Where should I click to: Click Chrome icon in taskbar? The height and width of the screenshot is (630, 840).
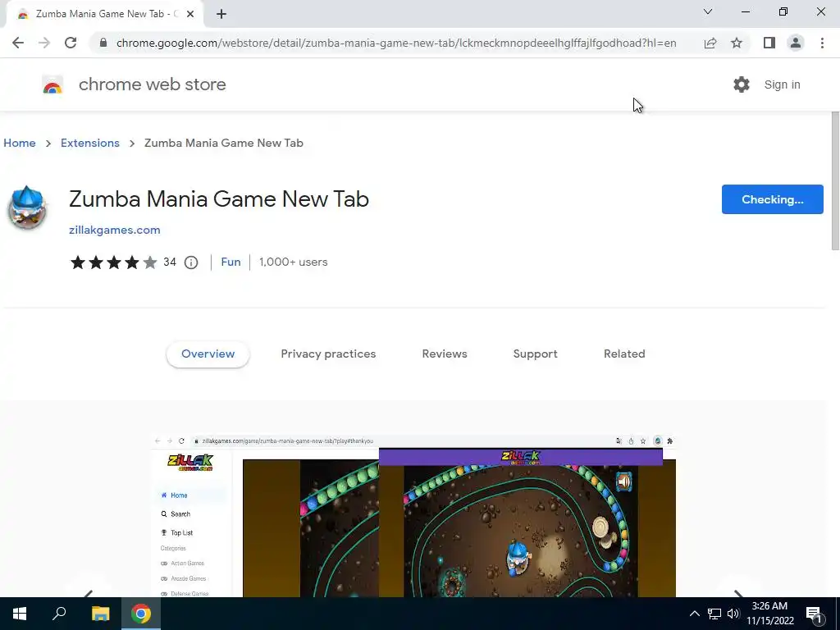pyautogui.click(x=141, y=614)
